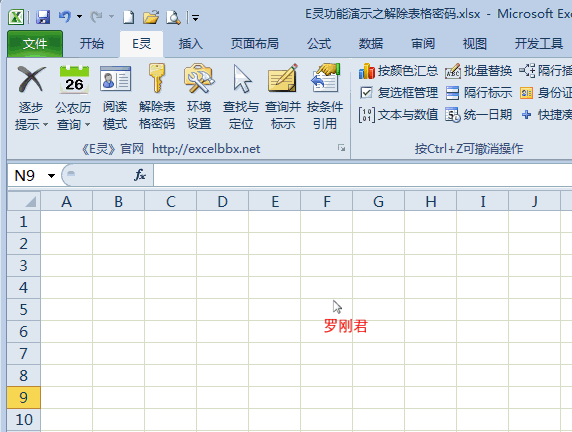Click the fx insert function button
Screen dimensions: 572x432
[x=140, y=175]
